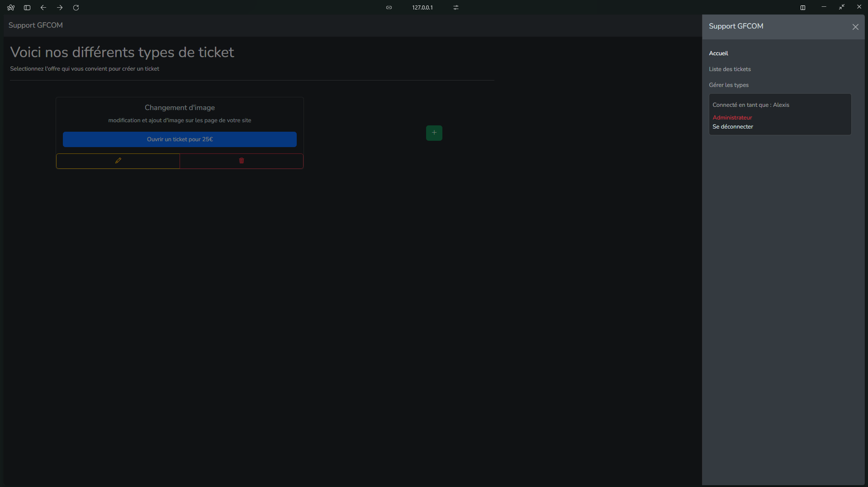Open the Accueil menu item
This screenshot has height=487, width=868.
pyautogui.click(x=718, y=53)
